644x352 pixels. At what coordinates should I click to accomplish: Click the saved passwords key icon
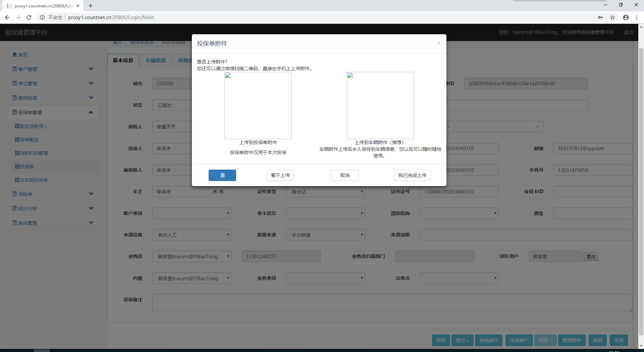click(600, 17)
